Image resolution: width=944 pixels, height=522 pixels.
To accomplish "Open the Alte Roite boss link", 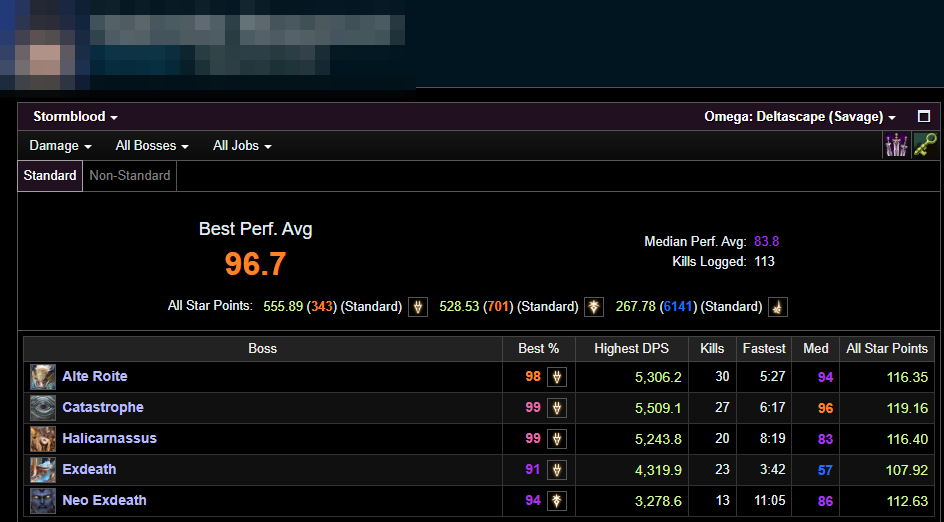I will (95, 376).
